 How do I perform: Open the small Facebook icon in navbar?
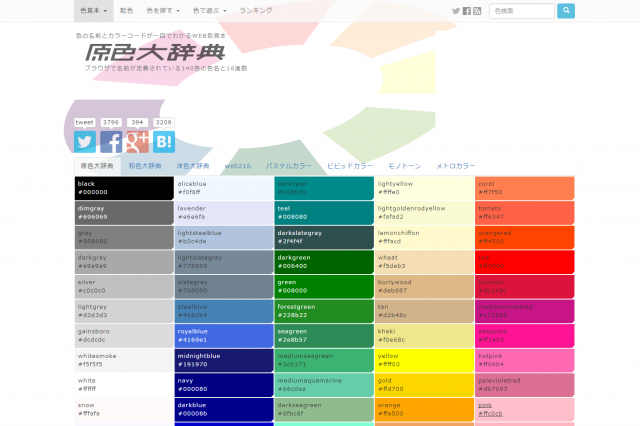pyautogui.click(x=467, y=11)
